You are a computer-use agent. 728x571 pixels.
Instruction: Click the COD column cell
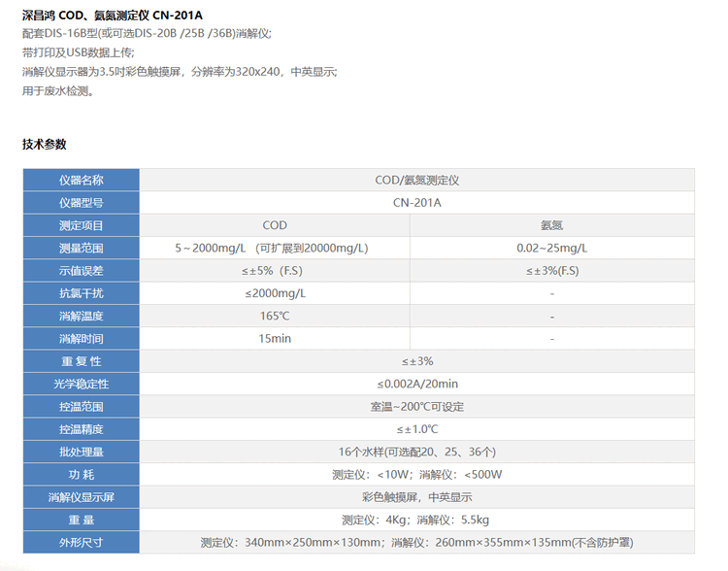pos(275,225)
